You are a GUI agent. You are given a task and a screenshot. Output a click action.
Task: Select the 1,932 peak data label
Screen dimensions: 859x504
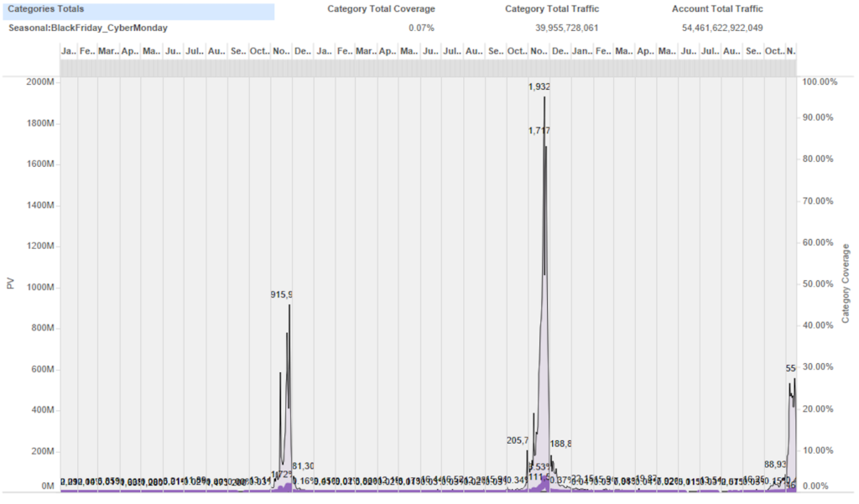pyautogui.click(x=539, y=87)
